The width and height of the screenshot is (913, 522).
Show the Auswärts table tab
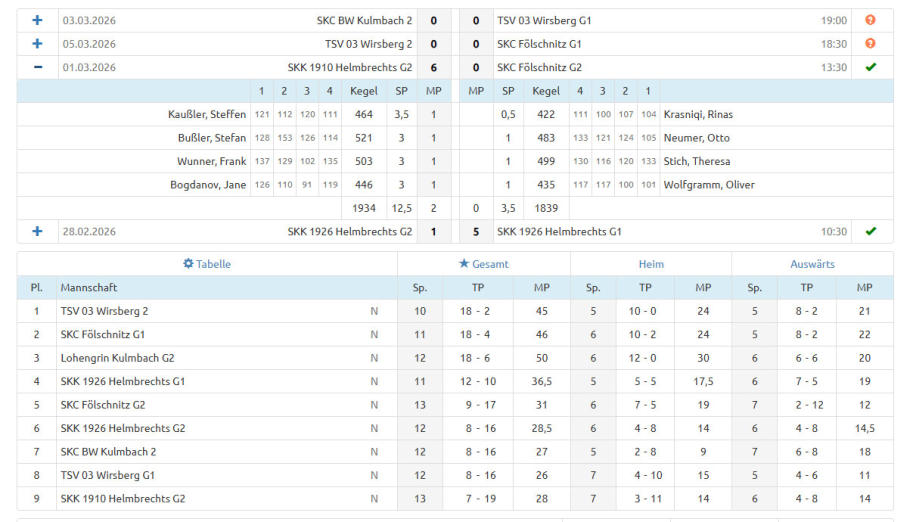coord(812,264)
